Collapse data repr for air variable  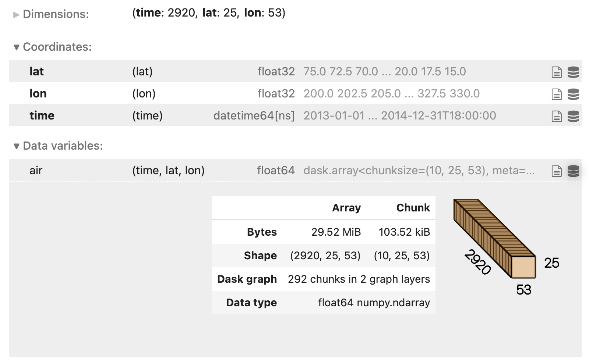click(573, 171)
